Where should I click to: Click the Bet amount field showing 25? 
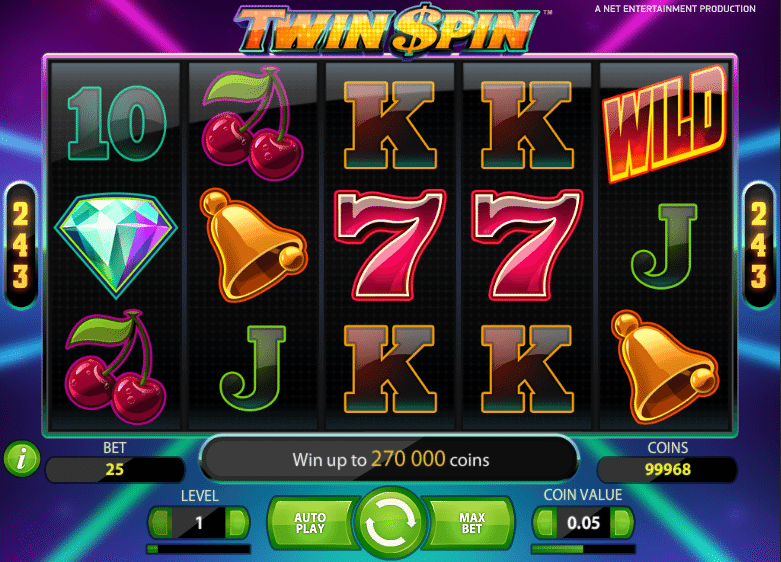click(115, 469)
